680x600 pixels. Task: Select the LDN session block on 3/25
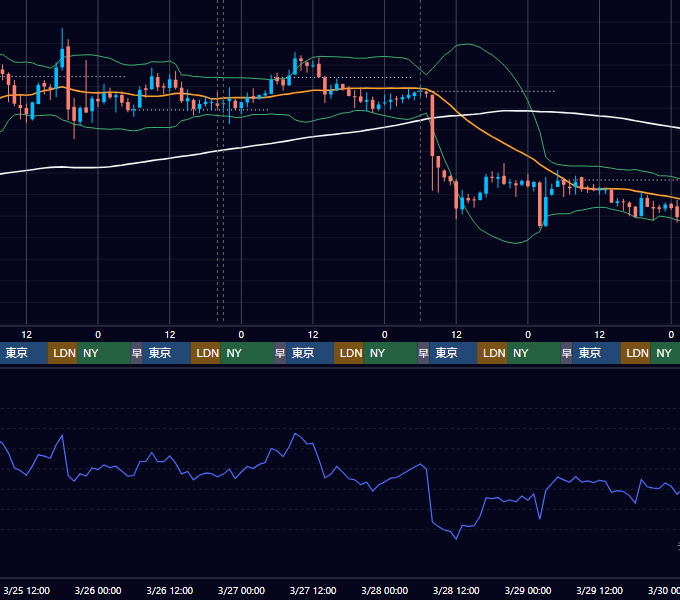tap(62, 353)
